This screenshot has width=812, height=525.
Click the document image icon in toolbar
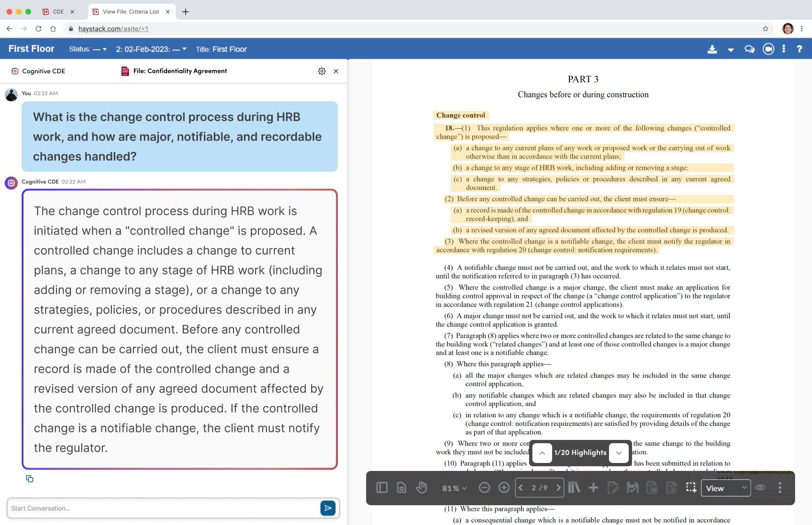click(671, 488)
